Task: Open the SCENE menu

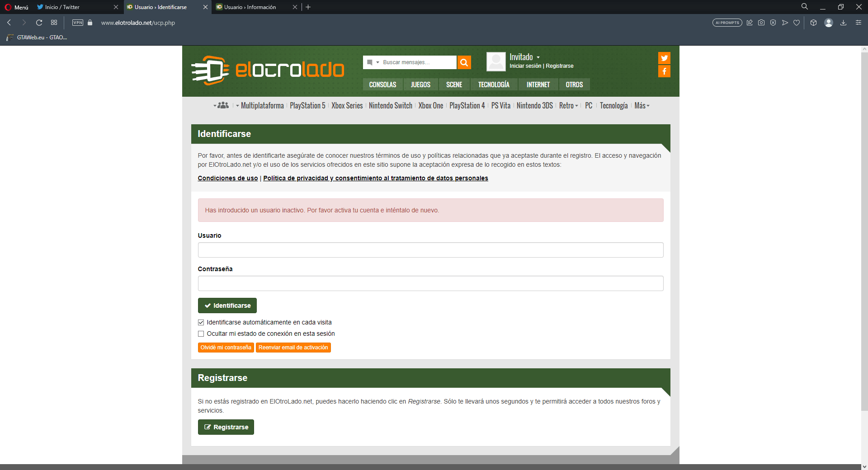Action: (454, 85)
